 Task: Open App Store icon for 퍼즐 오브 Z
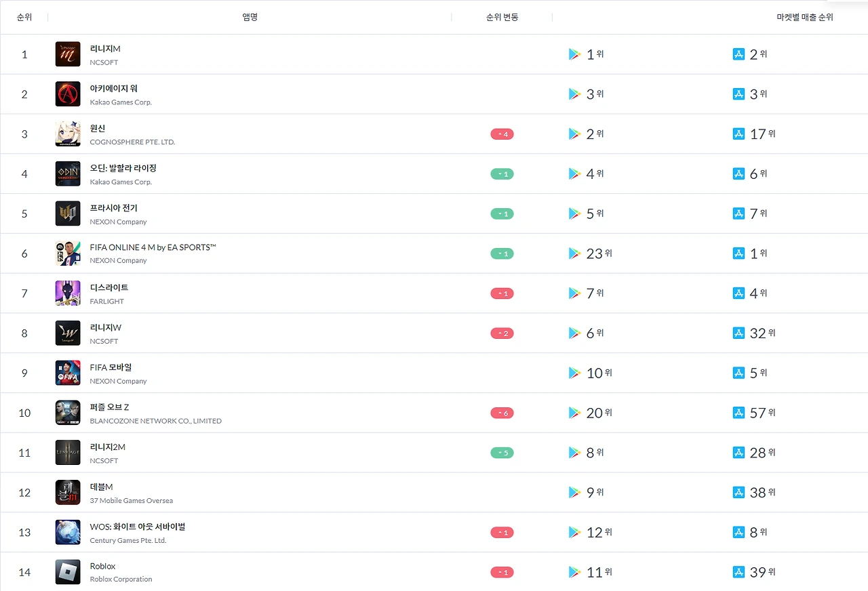click(739, 413)
